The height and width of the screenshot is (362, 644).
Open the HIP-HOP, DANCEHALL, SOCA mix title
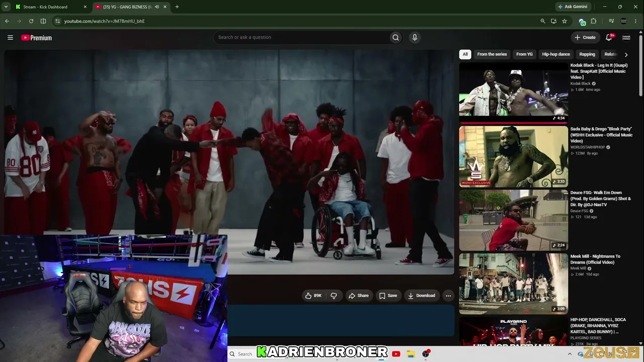click(598, 326)
